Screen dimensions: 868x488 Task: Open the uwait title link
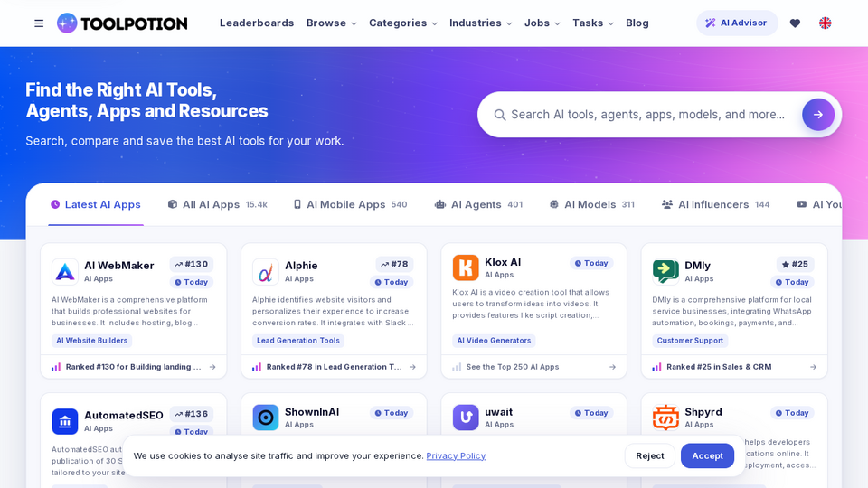coord(499,412)
